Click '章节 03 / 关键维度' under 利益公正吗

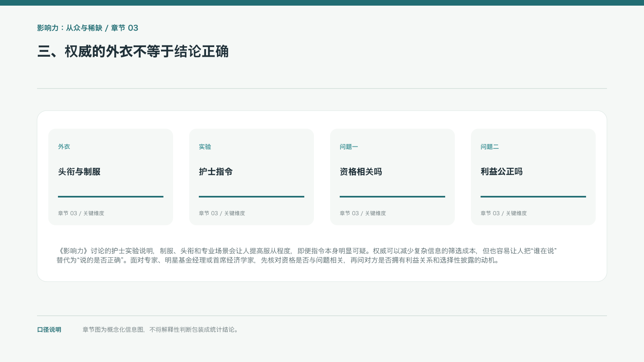[x=504, y=213]
